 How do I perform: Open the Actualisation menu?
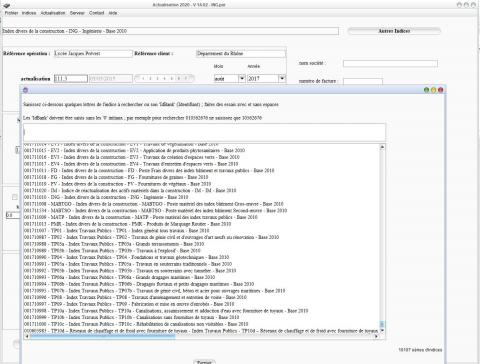click(53, 13)
